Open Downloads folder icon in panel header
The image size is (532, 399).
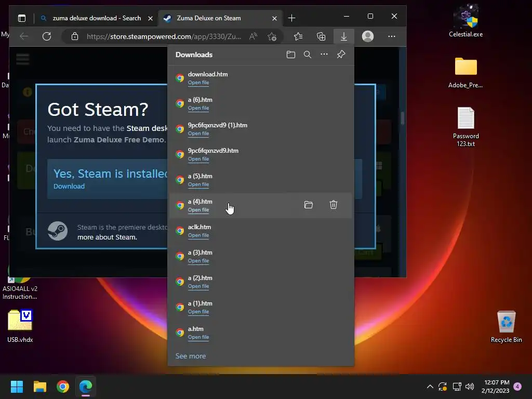coord(291,55)
